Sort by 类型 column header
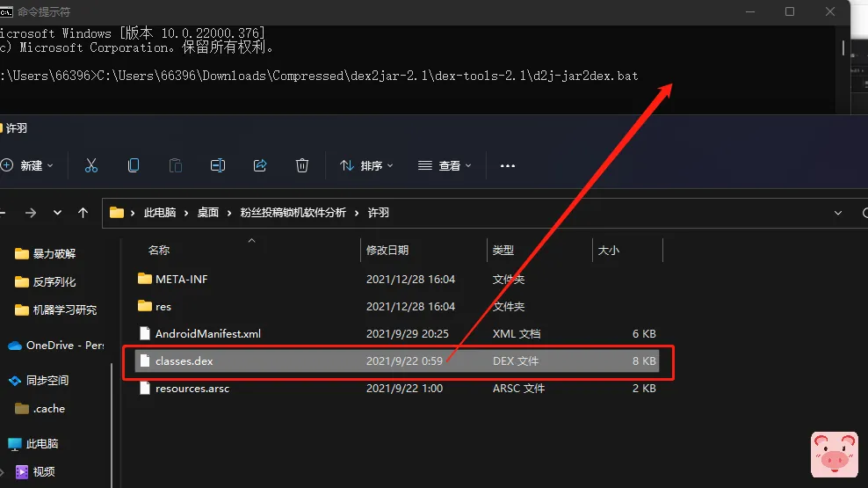 [x=503, y=251]
